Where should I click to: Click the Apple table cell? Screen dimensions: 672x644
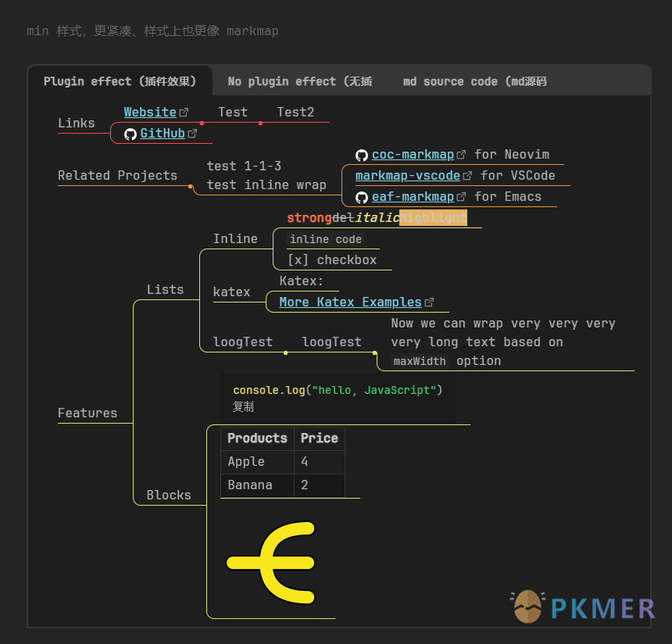click(x=258, y=462)
